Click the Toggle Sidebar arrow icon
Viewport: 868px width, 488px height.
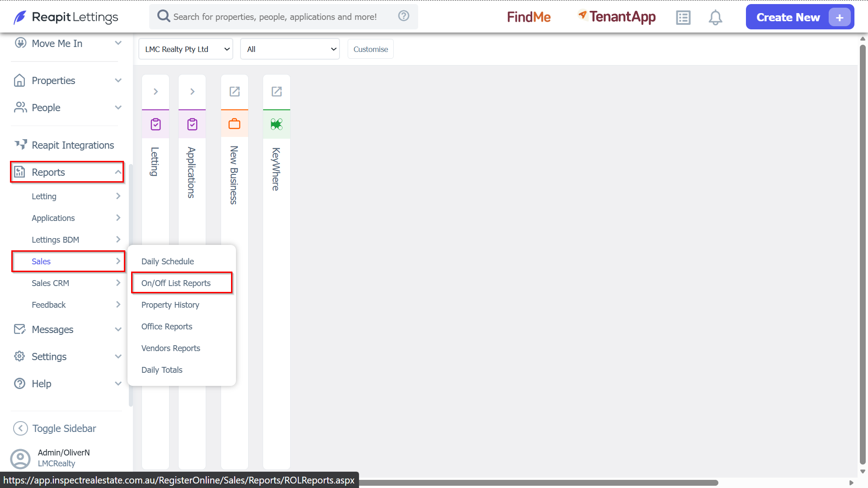(x=20, y=428)
